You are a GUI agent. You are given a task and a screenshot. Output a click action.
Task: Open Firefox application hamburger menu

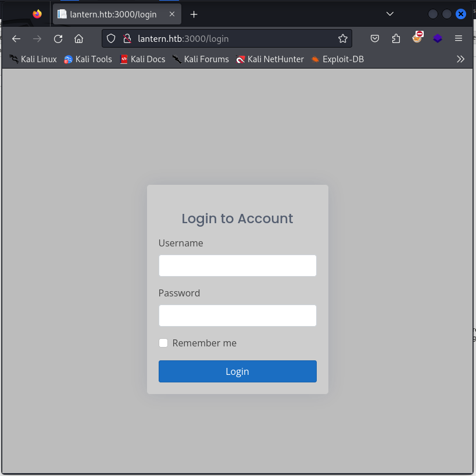[x=459, y=38]
